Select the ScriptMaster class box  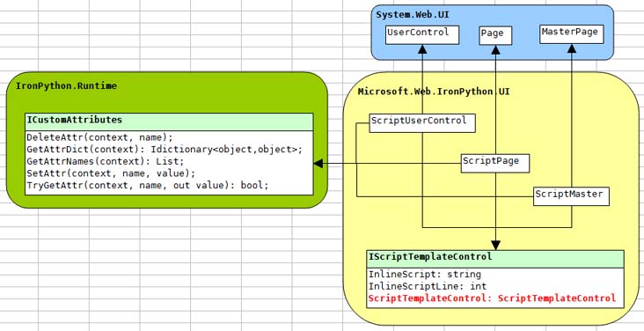[571, 196]
